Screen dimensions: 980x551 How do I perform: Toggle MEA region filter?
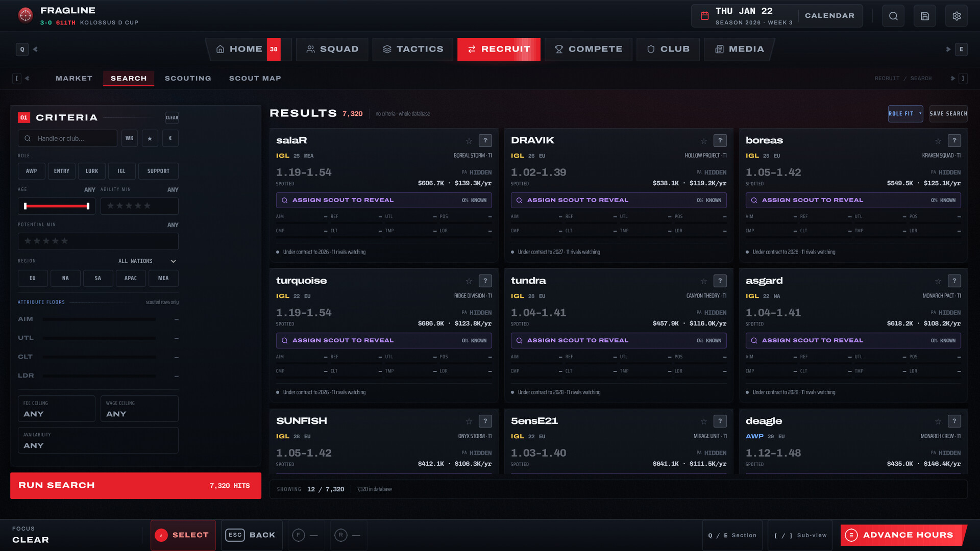point(163,278)
